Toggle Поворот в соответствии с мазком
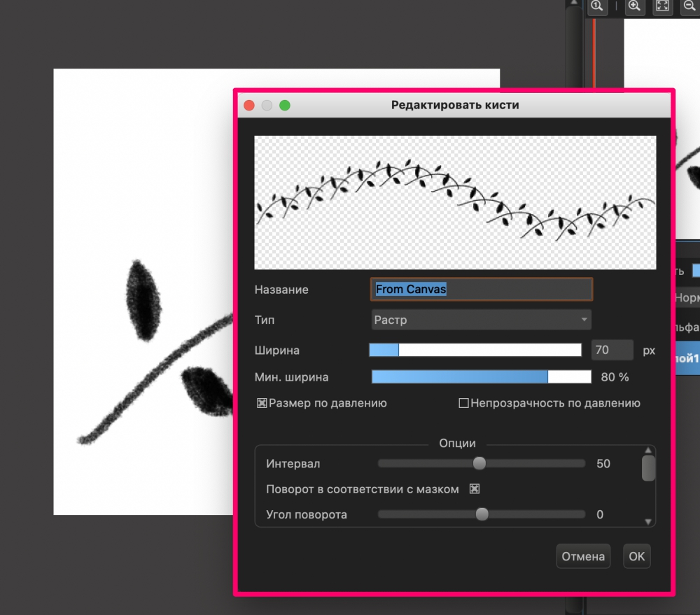 coord(474,488)
